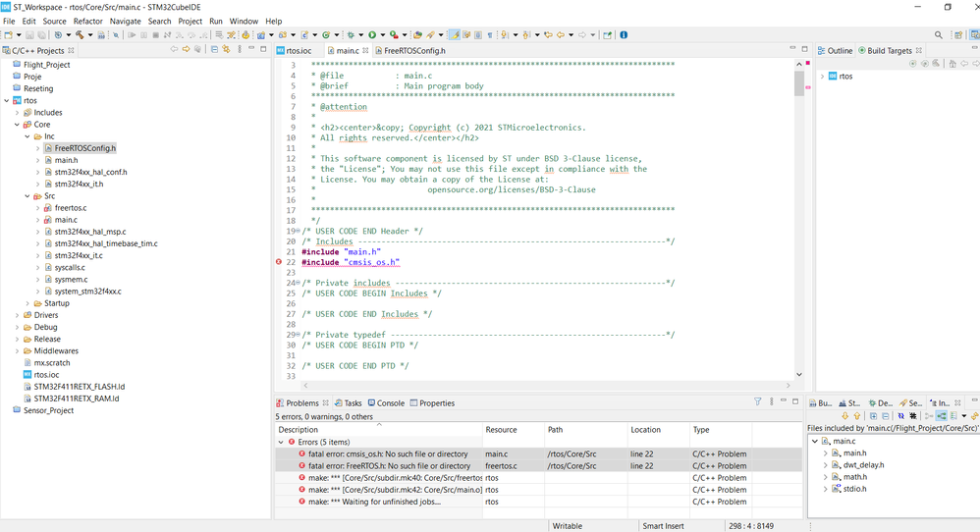Collapse the Core folder in project tree
This screenshot has width=980, height=532.
click(17, 125)
